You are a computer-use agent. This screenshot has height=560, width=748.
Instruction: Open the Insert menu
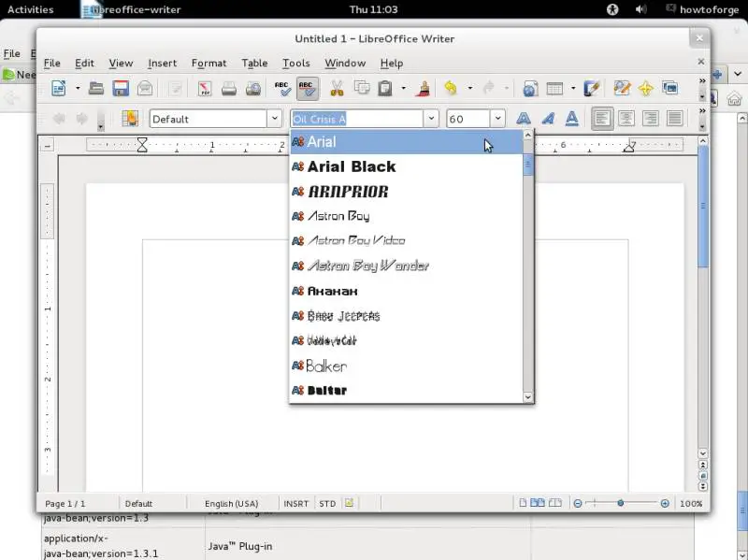[162, 63]
